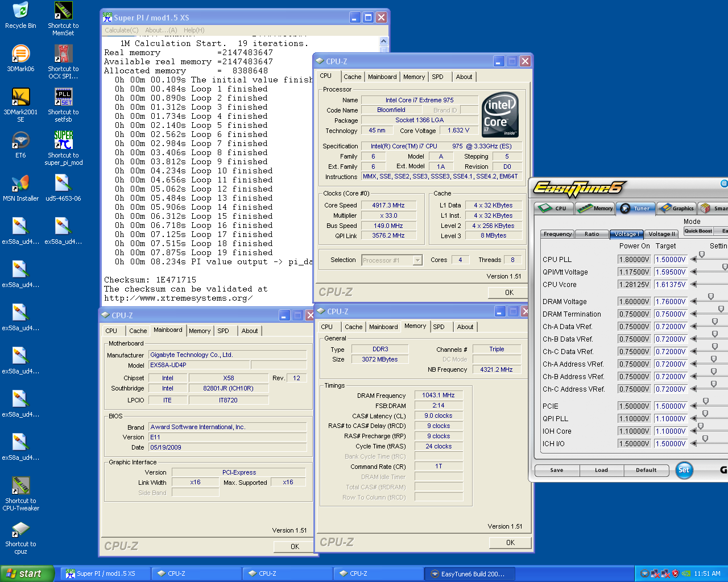
Task: Open Memory tab in Mainboard CPU-Z window
Action: [x=200, y=331]
